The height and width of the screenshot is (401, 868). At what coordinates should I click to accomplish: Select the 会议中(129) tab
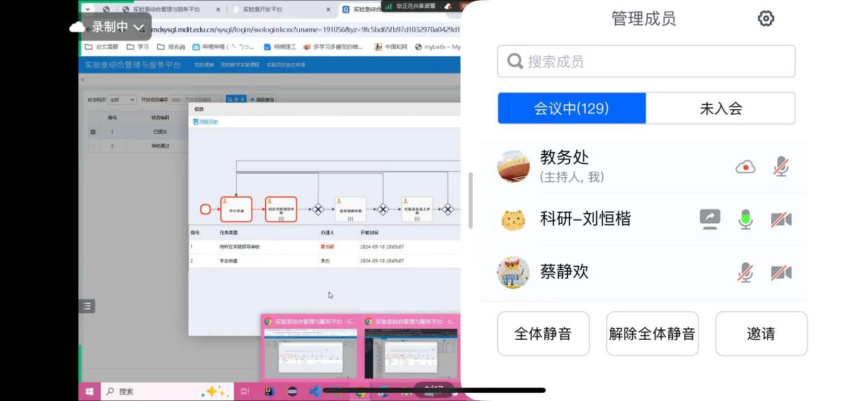click(572, 108)
